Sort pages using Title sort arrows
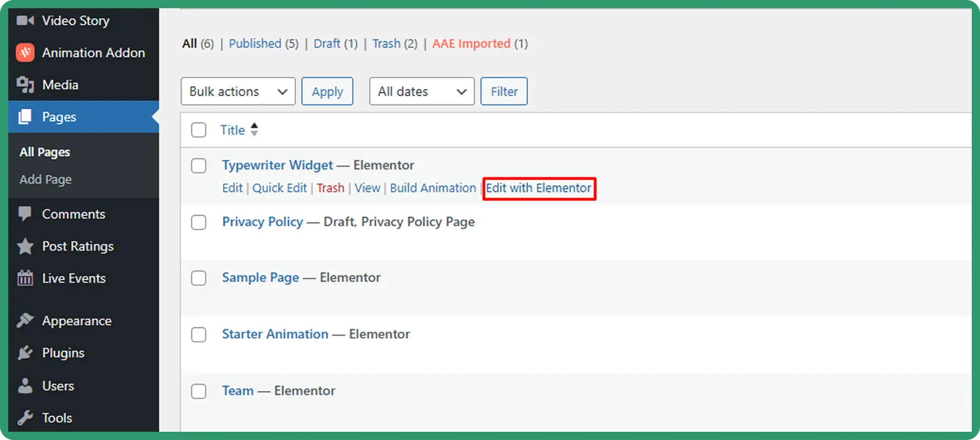Image resolution: width=980 pixels, height=440 pixels. (254, 130)
